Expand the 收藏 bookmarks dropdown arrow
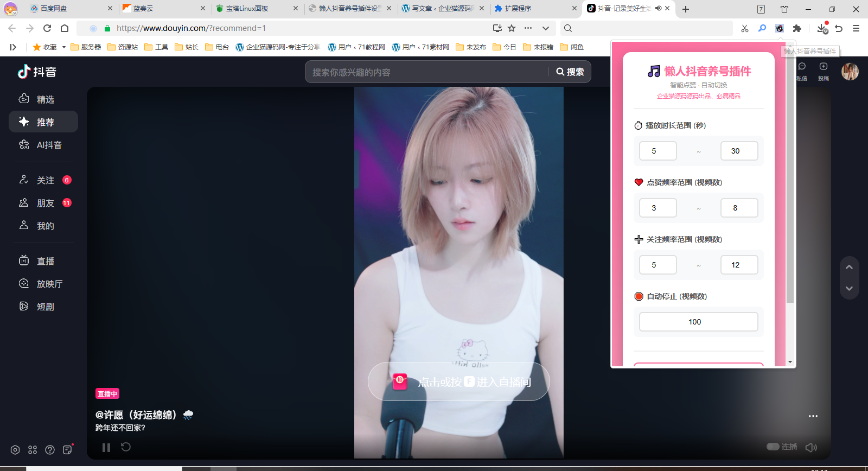The height and width of the screenshot is (471, 868). (x=64, y=47)
